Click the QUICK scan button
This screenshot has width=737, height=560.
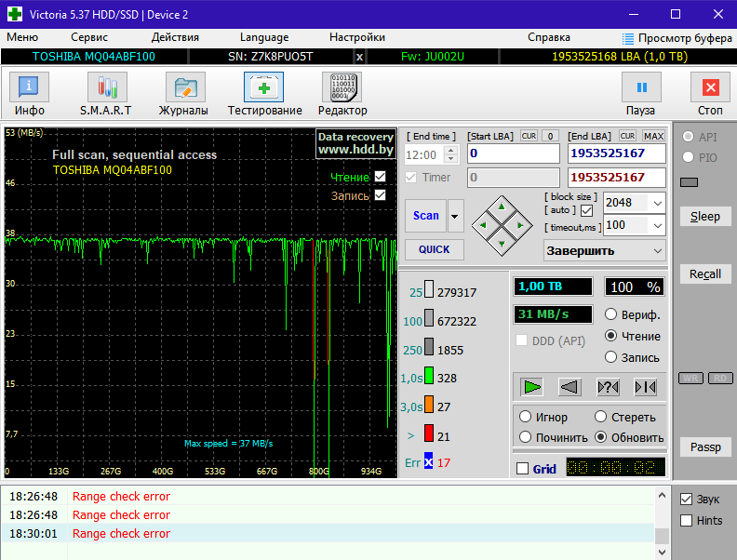coord(434,249)
